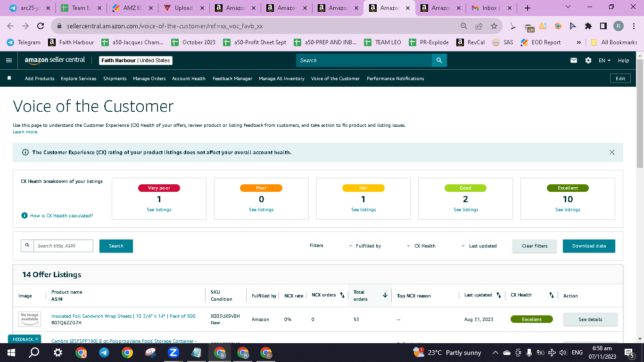Open Feedback Manager

click(232, 79)
